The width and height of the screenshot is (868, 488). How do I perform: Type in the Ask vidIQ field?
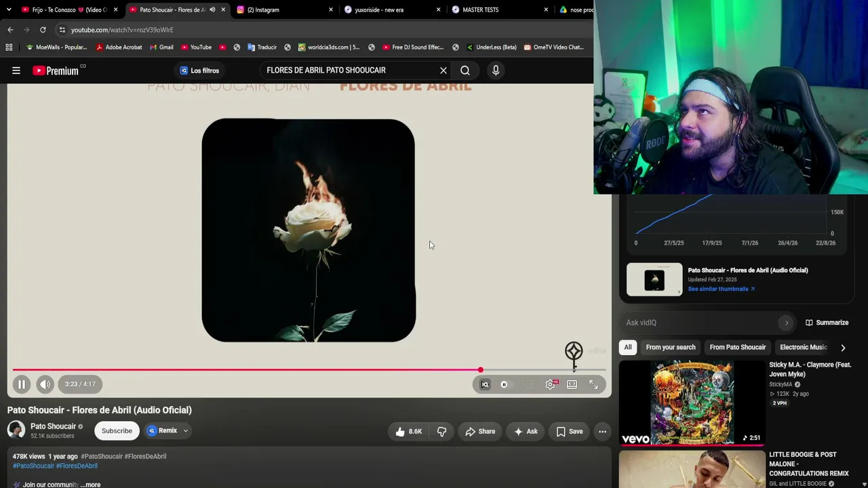698,323
